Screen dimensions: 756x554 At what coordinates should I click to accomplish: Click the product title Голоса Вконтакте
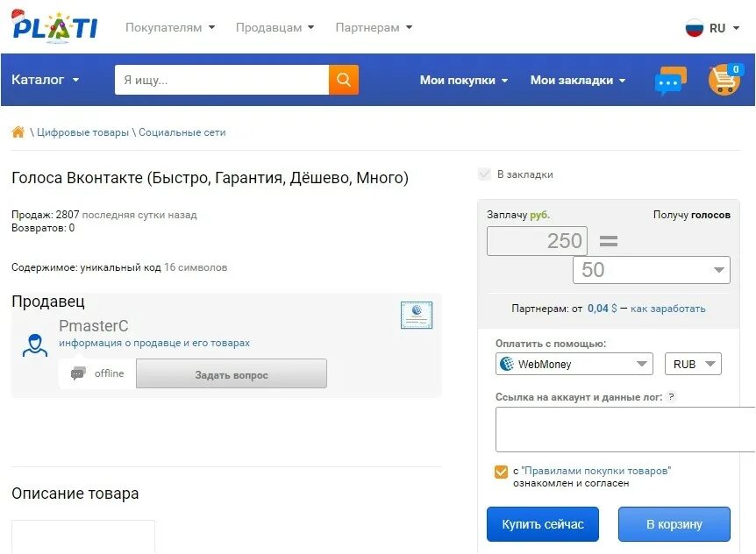[210, 178]
